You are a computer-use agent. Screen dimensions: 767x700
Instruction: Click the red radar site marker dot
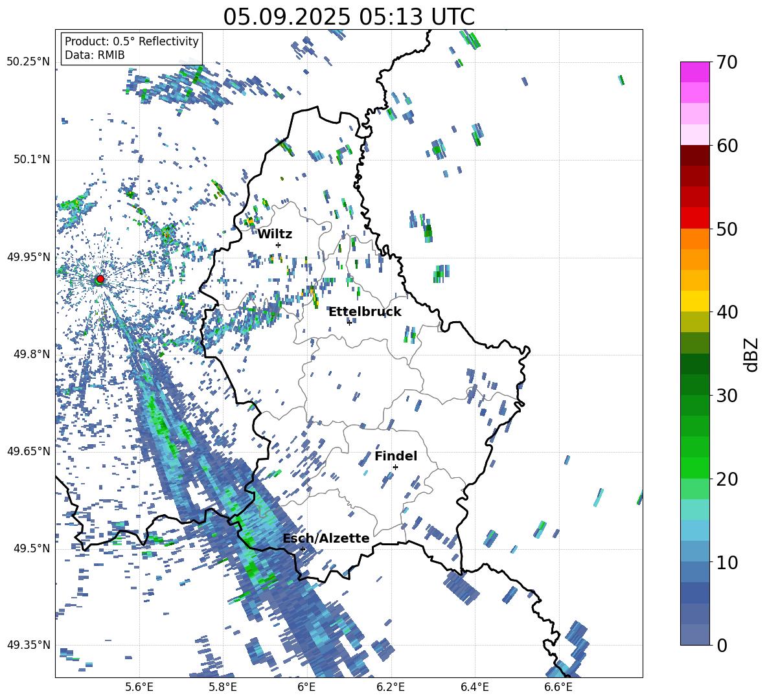[100, 278]
